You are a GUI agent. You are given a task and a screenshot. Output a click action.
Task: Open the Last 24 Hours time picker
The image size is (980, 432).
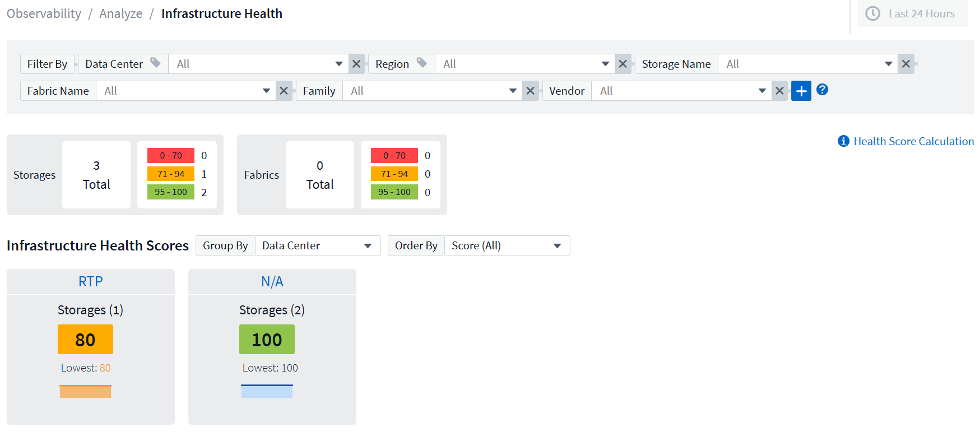913,13
